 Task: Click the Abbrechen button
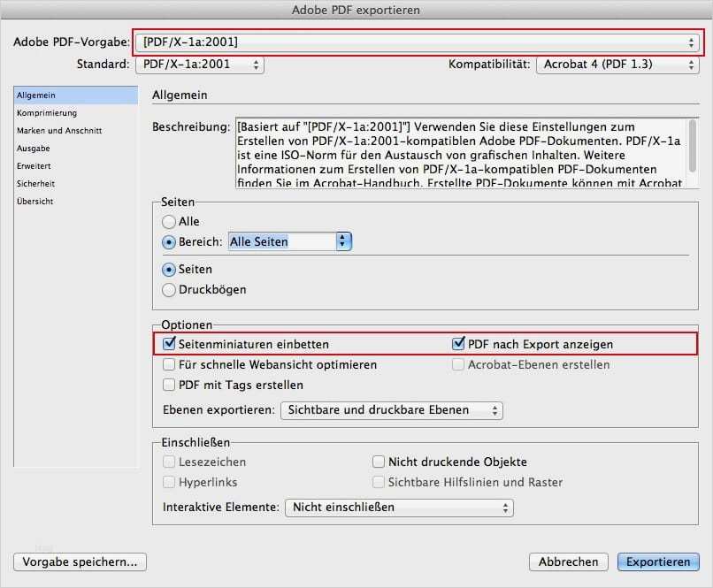coord(569,562)
